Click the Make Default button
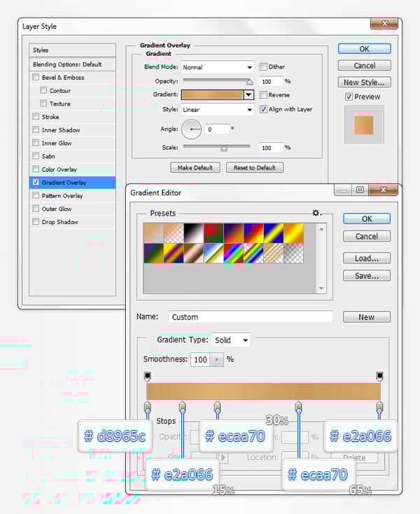This screenshot has height=514, width=420. (x=195, y=167)
